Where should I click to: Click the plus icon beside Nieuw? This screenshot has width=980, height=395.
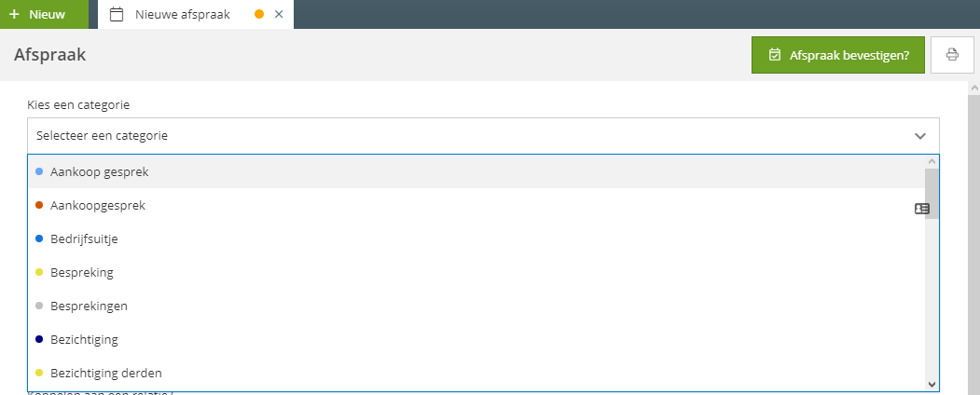(14, 14)
